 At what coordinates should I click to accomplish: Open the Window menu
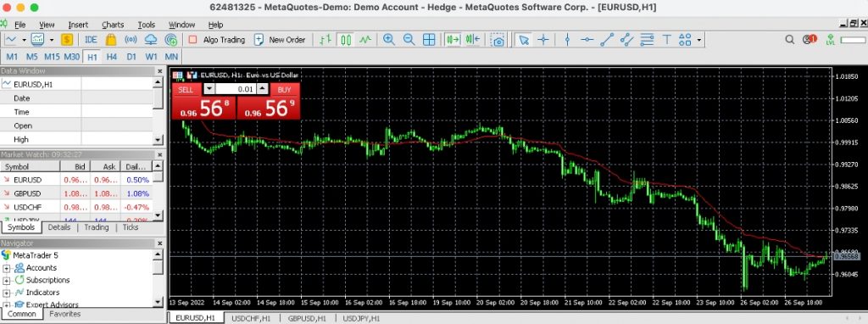[181, 25]
